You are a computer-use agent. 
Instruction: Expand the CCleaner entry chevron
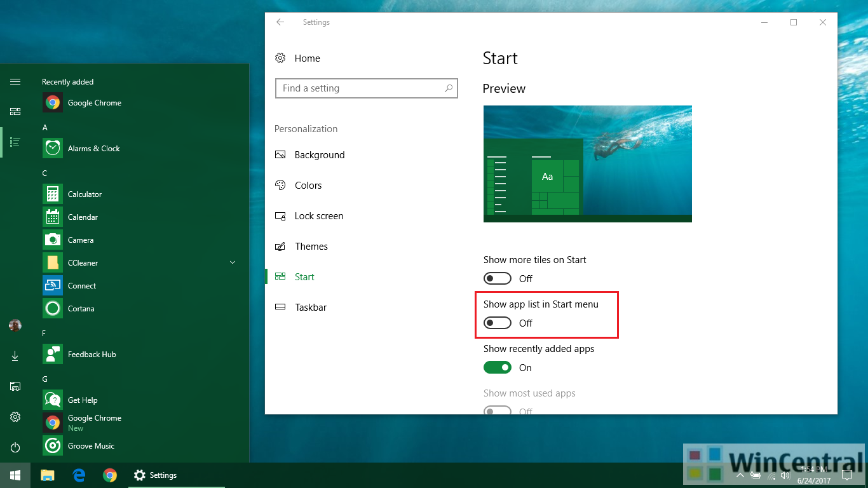(x=233, y=262)
